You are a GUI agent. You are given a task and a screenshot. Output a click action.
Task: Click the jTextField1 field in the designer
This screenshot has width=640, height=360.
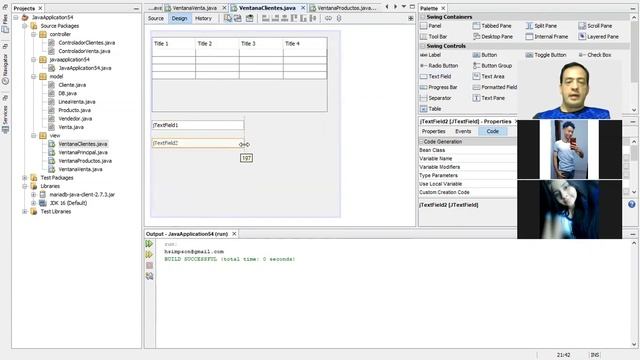(198, 125)
